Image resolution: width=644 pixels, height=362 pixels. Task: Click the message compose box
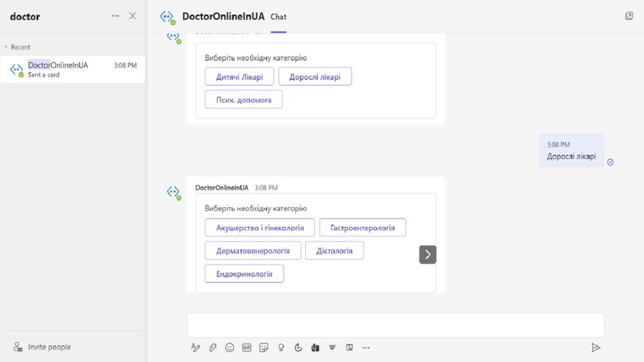point(396,325)
